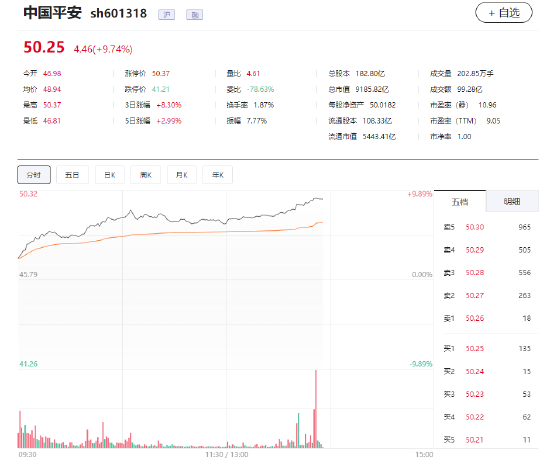The image size is (550, 464).
Task: Switch to the 明细 trades tab
Action: (x=512, y=202)
